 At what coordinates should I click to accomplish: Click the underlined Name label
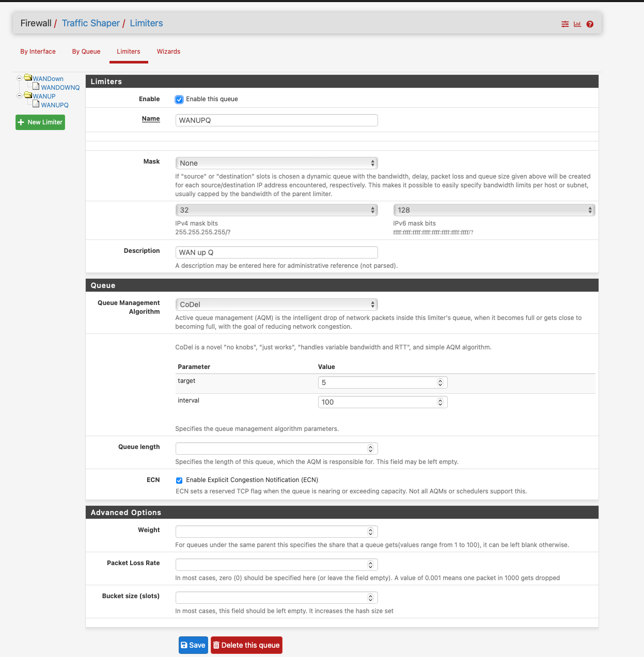click(x=151, y=119)
